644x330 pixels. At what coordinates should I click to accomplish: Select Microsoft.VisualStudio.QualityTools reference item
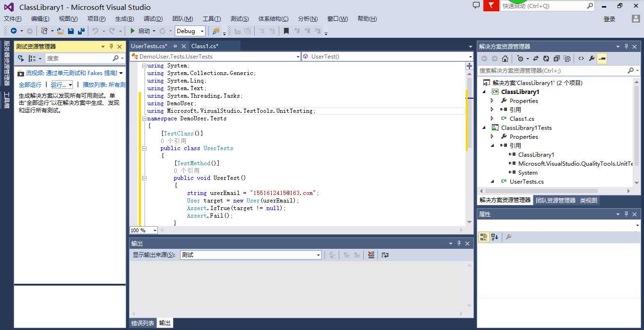(x=575, y=163)
